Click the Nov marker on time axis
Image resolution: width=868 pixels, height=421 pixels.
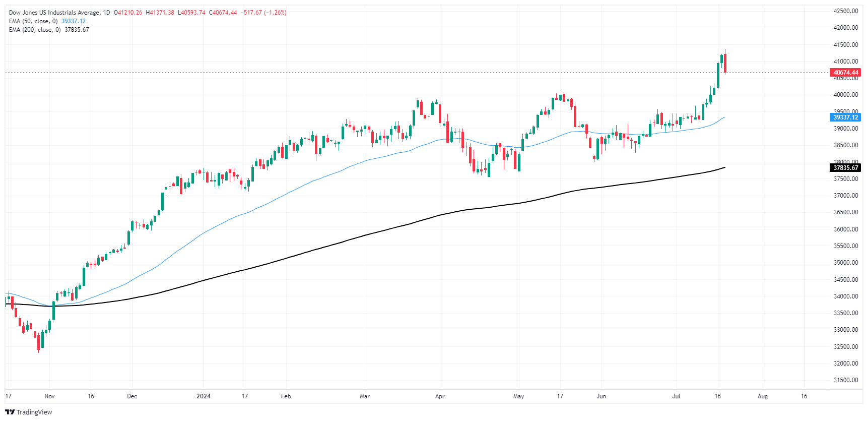tap(49, 396)
